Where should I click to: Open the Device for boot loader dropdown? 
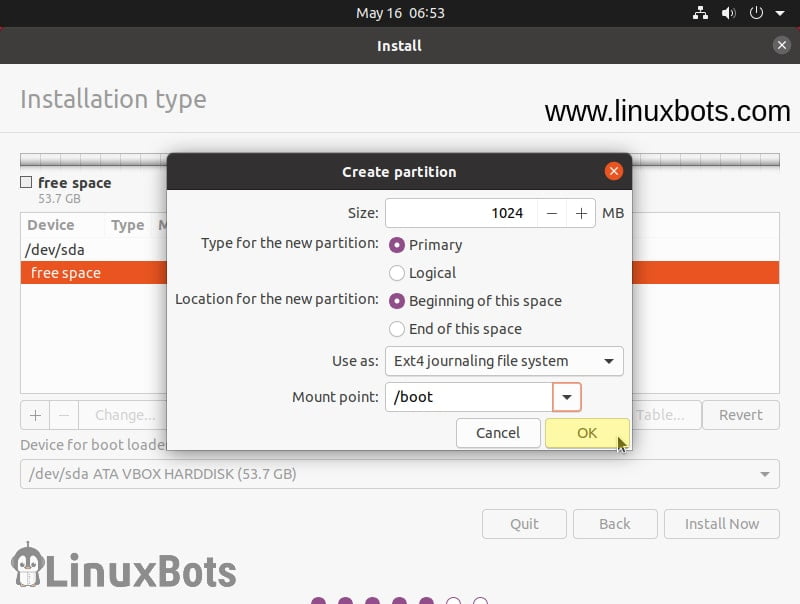[399, 474]
